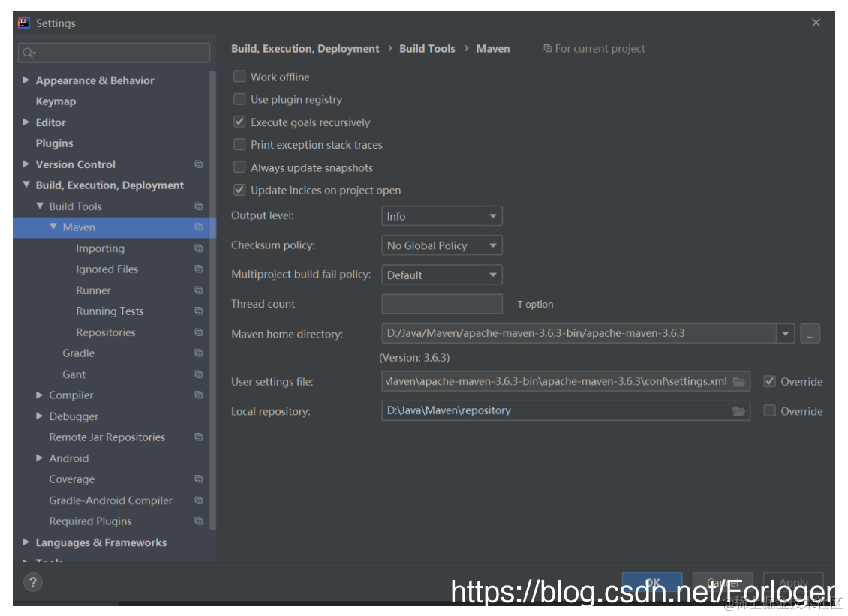Click the Maven home browse (...) button
The height and width of the screenshot is (616, 848).
tap(810, 334)
